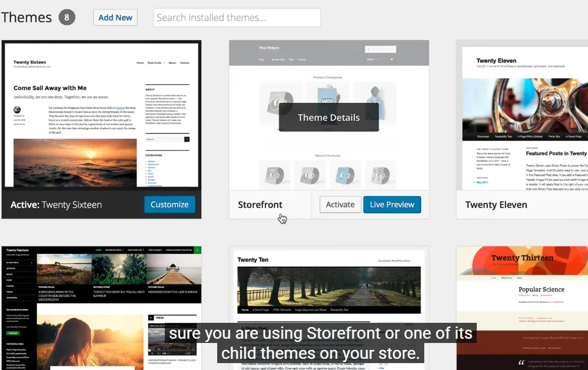Click the green search icon in Twenty Fourteen preview
Viewport: 588px width, 370px height.
pyautogui.click(x=198, y=250)
